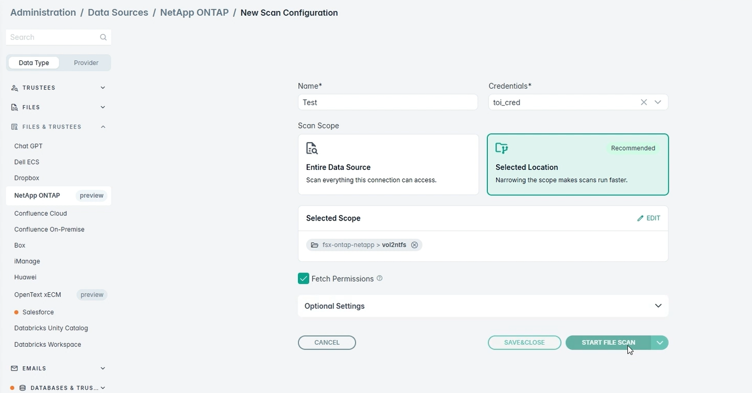Uncheck the Fetch Permissions checkbox
The height and width of the screenshot is (393, 752).
(x=303, y=279)
